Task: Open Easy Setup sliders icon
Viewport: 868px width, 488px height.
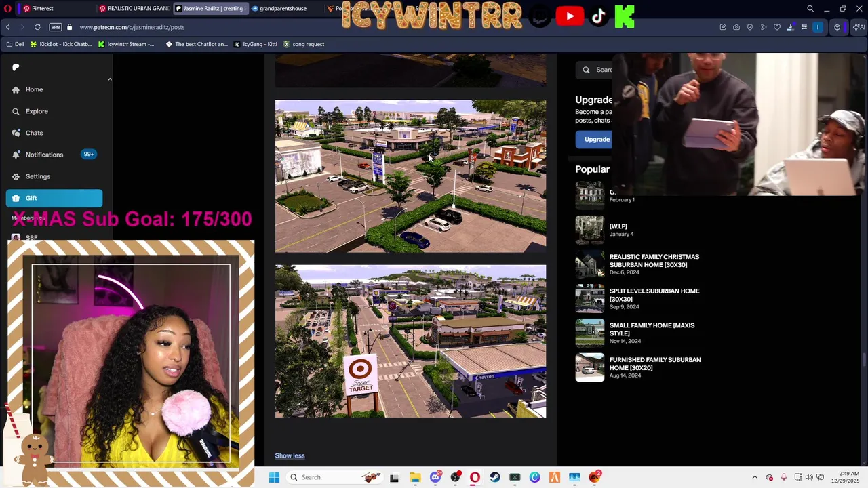Action: [804, 27]
